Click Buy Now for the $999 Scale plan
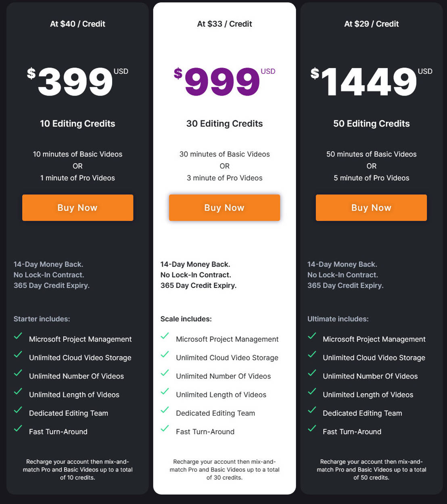 (x=224, y=208)
